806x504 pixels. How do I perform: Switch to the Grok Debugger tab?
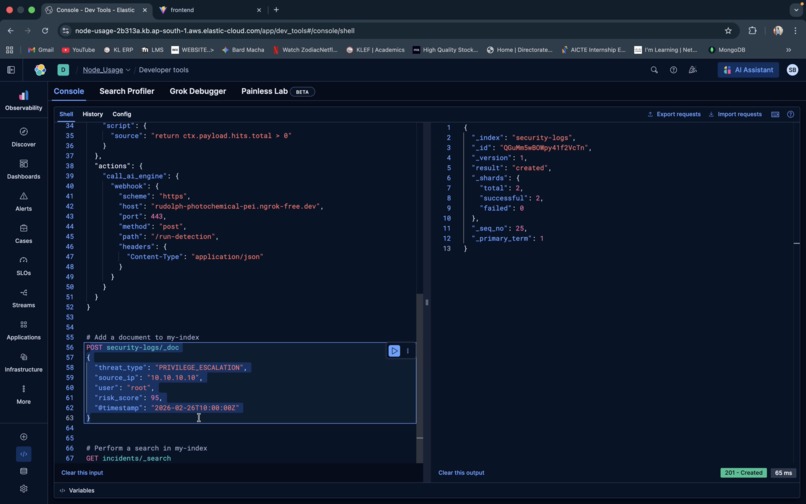click(x=198, y=91)
